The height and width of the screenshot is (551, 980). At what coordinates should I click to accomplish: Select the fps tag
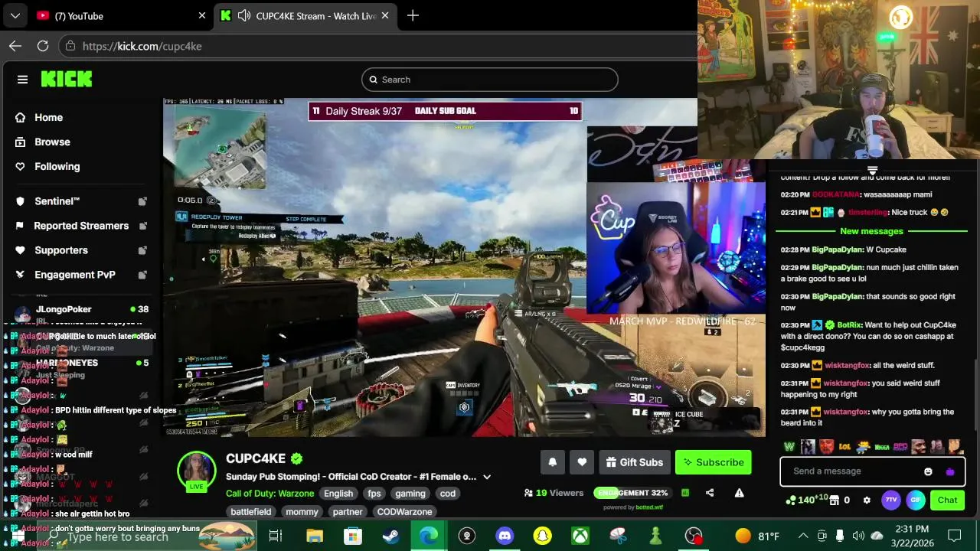374,494
